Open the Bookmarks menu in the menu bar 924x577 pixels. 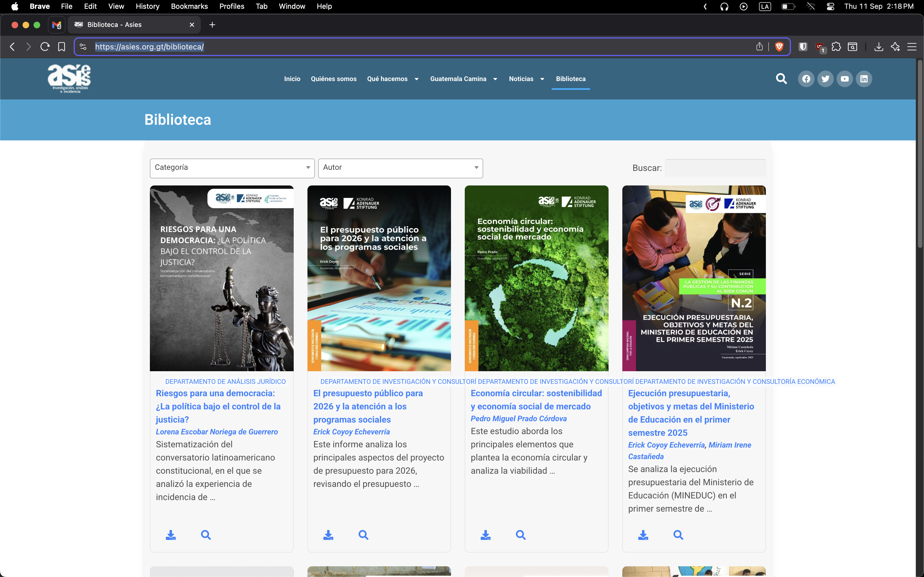(x=189, y=7)
